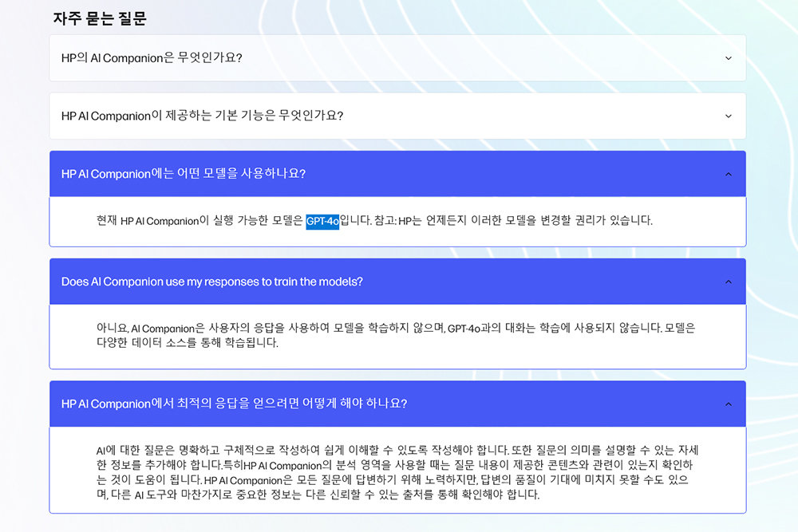Viewport: 798px width, 532px height.
Task: Click "최적의 응답을 얻으려면" header text
Action: 234,404
